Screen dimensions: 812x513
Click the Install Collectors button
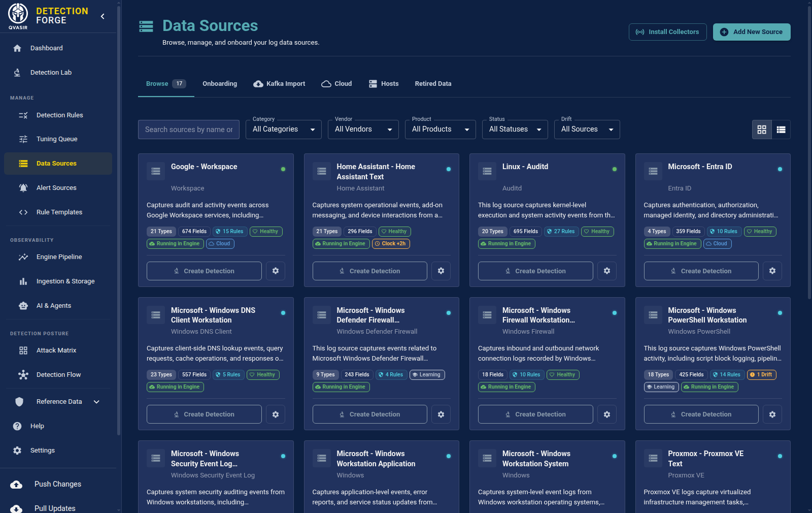point(667,32)
